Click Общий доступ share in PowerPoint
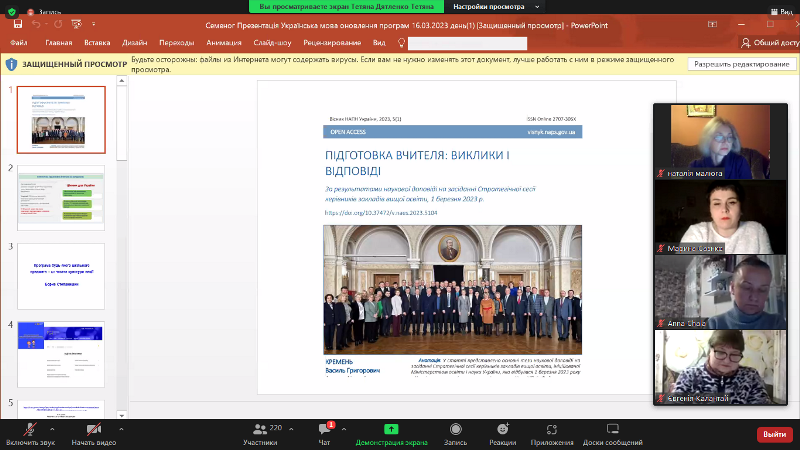 point(766,43)
